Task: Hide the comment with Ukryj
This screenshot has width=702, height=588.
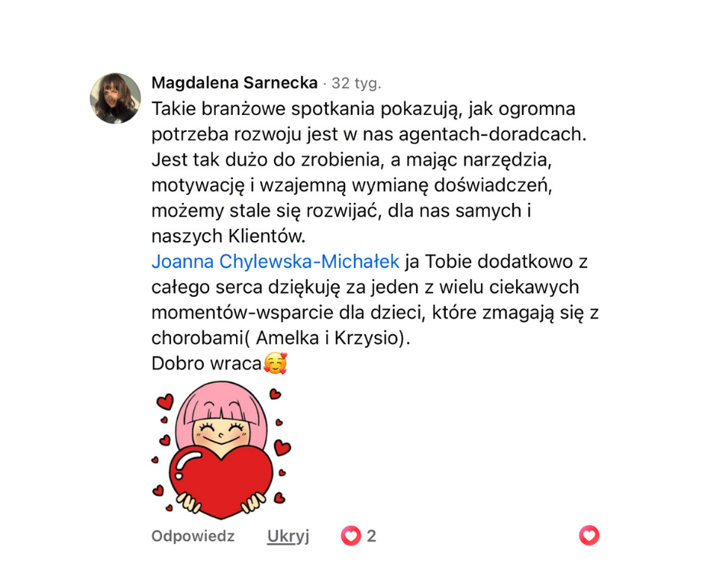Action: click(x=288, y=536)
